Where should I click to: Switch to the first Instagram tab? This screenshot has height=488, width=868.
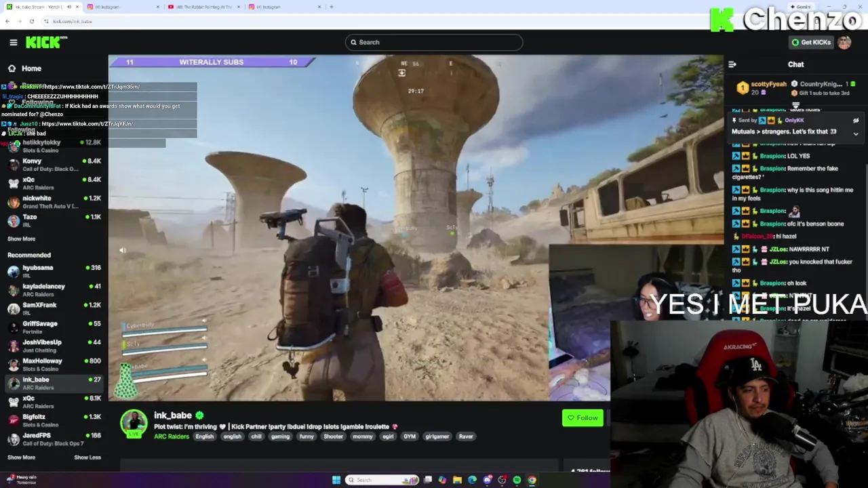(x=122, y=7)
